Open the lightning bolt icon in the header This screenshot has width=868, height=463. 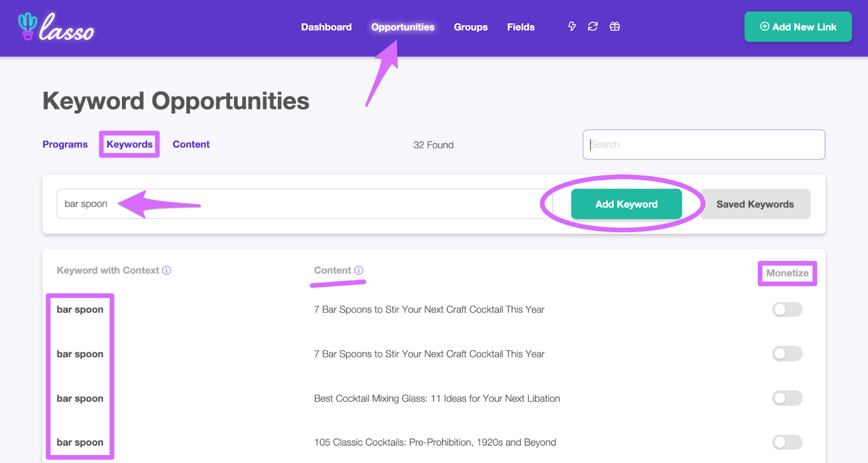pos(572,27)
